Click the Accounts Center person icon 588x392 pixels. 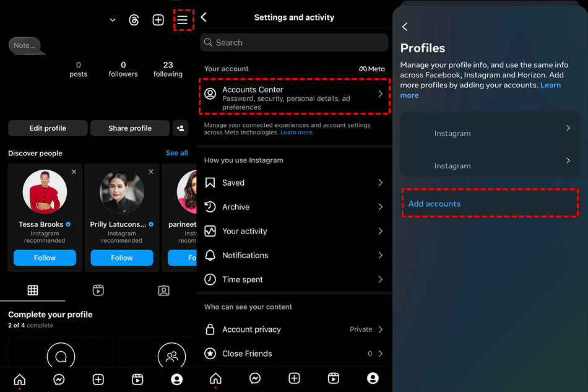tap(210, 94)
